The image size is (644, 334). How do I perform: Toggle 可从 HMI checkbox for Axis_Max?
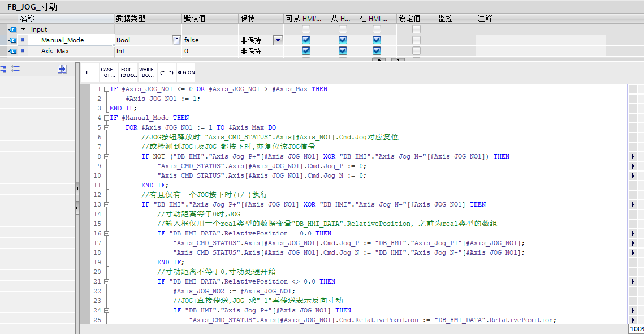point(306,50)
